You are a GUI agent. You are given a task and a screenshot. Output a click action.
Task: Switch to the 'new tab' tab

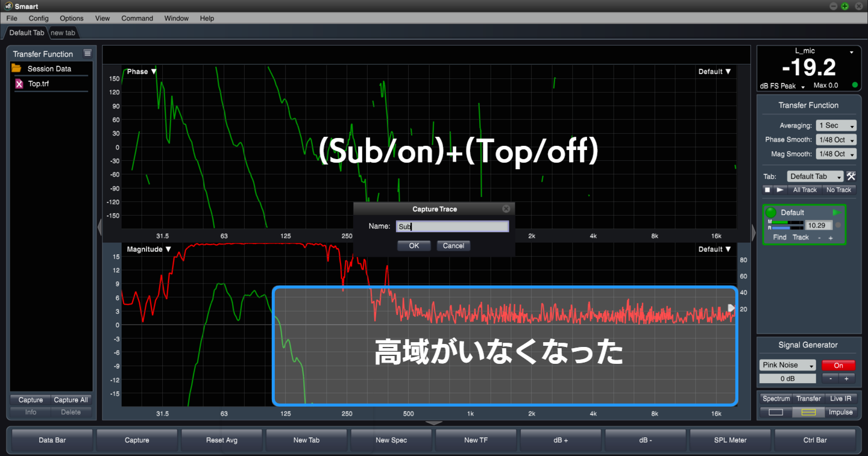[63, 33]
